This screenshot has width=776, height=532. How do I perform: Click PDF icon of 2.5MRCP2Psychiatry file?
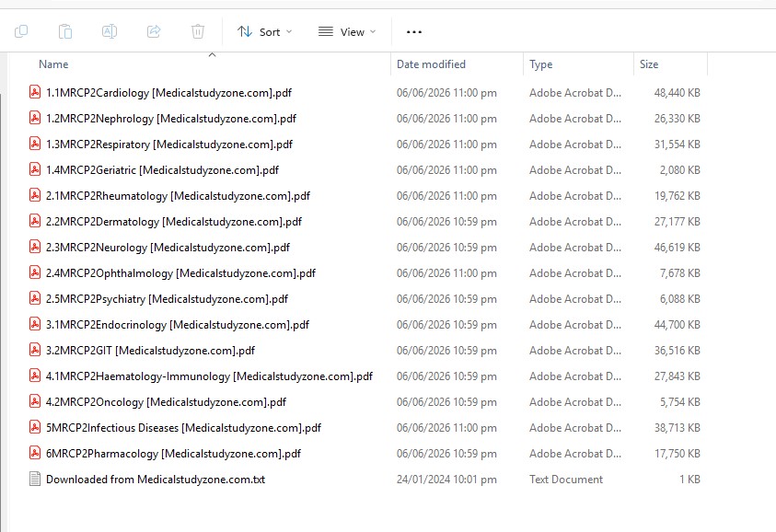[35, 298]
